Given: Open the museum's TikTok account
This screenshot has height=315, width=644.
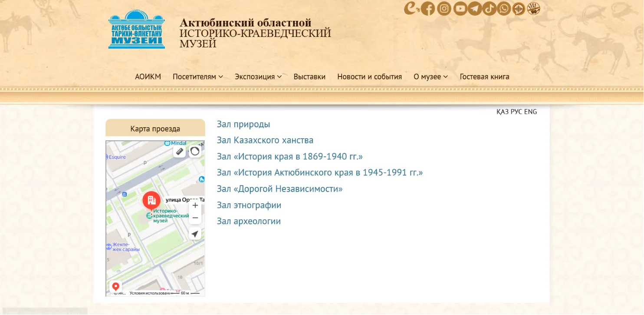Looking at the screenshot, I should click(489, 9).
